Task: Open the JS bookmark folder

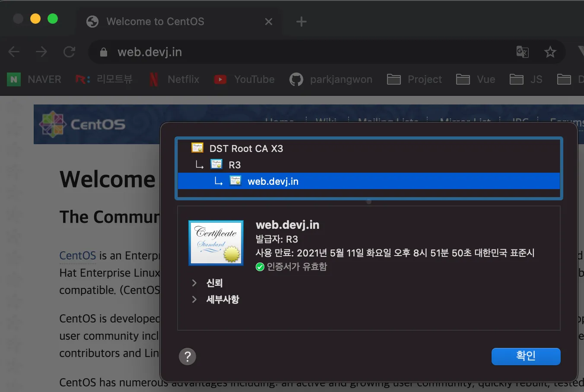Action: click(526, 79)
